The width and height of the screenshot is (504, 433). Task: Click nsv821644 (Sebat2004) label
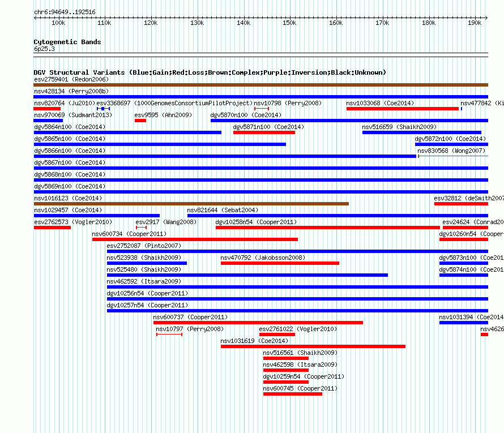point(223,210)
